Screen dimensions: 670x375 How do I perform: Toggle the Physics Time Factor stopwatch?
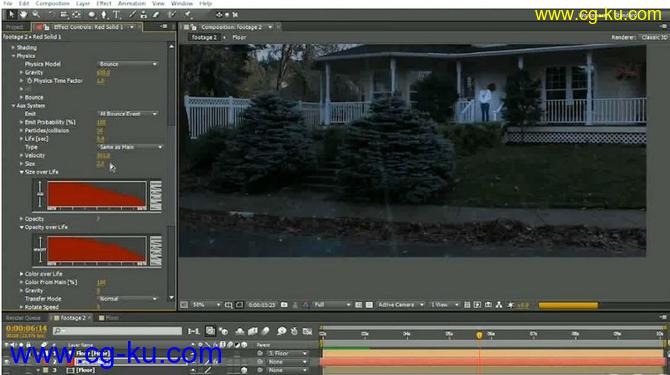(29, 81)
